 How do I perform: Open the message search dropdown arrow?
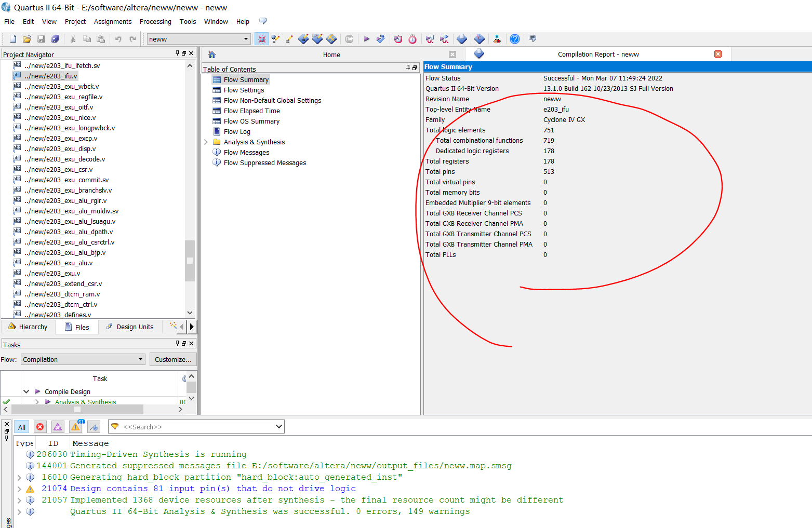[279, 427]
